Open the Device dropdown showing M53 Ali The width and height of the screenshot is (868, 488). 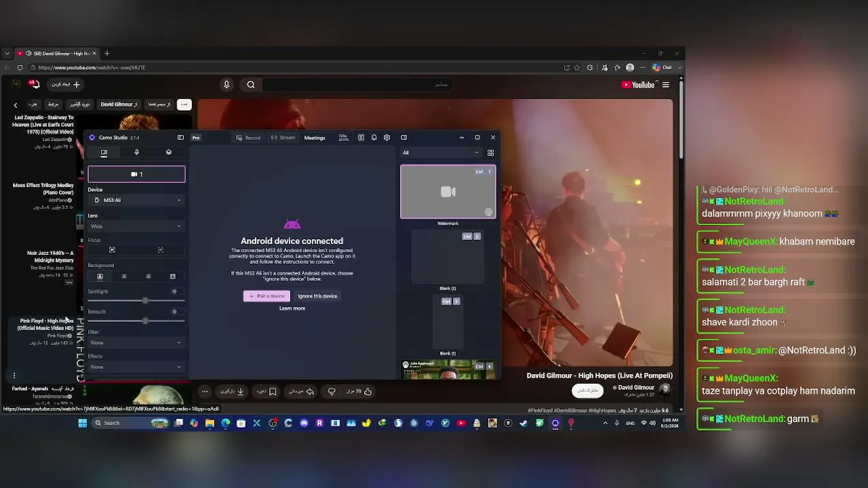tap(136, 200)
